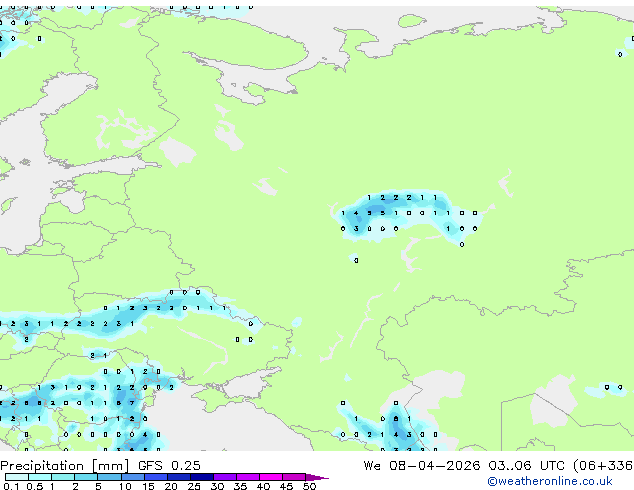The height and width of the screenshot is (490, 634).
Task: Click the 'Precipitation [mm]' title text
Action: (64, 465)
